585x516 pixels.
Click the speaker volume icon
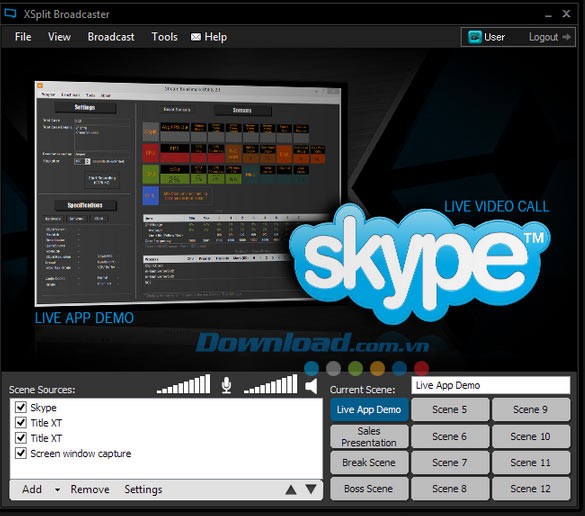tap(311, 386)
